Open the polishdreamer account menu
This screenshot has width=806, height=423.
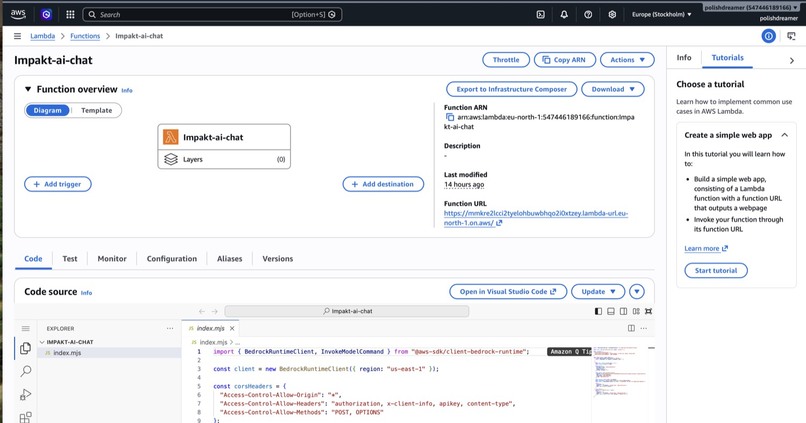click(x=750, y=8)
